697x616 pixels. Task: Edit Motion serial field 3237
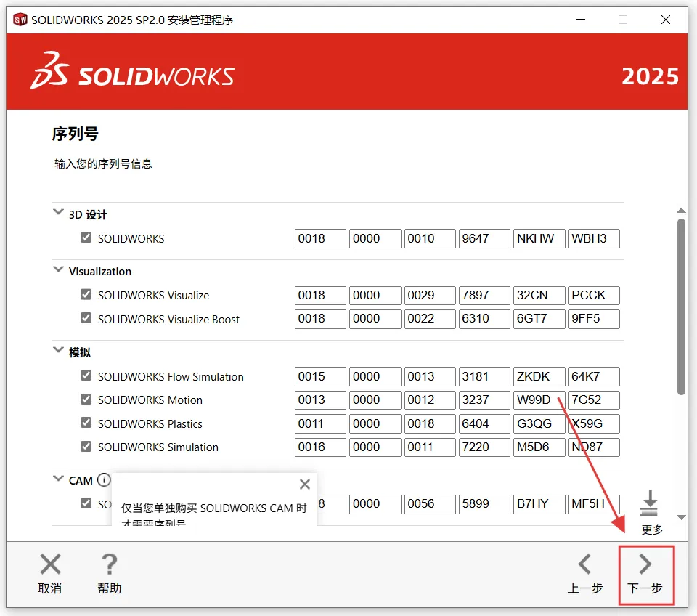point(484,400)
